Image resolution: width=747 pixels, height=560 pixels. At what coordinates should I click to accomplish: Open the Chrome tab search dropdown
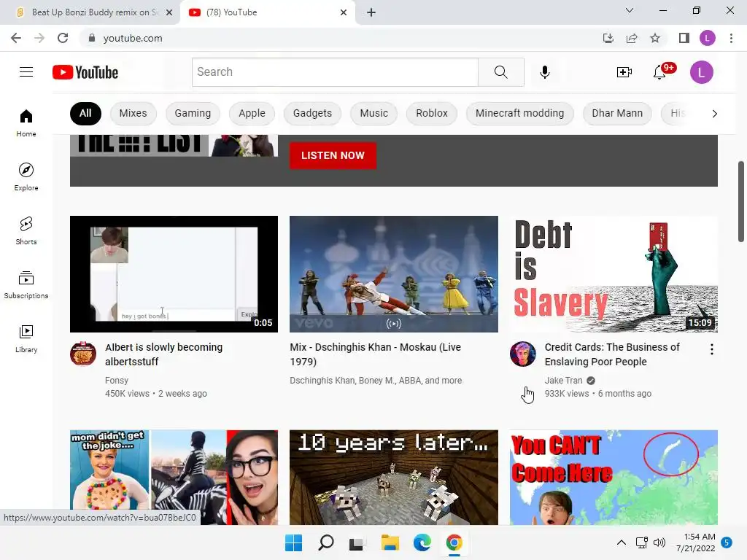pos(630,10)
